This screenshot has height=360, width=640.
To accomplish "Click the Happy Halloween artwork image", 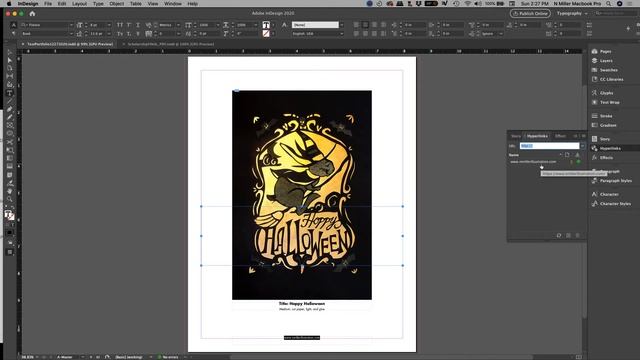I will [x=302, y=195].
